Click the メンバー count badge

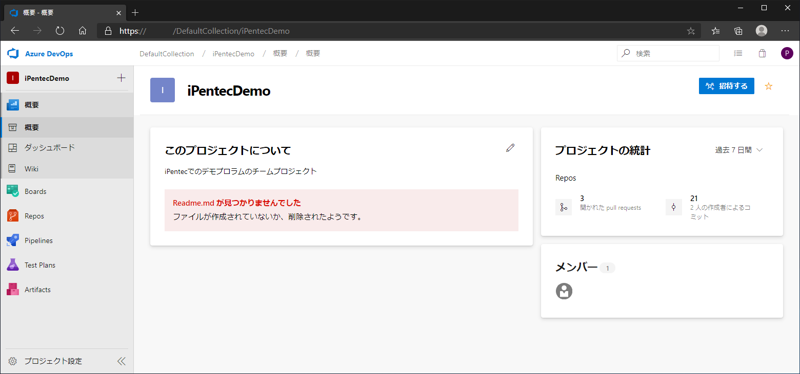click(x=607, y=268)
